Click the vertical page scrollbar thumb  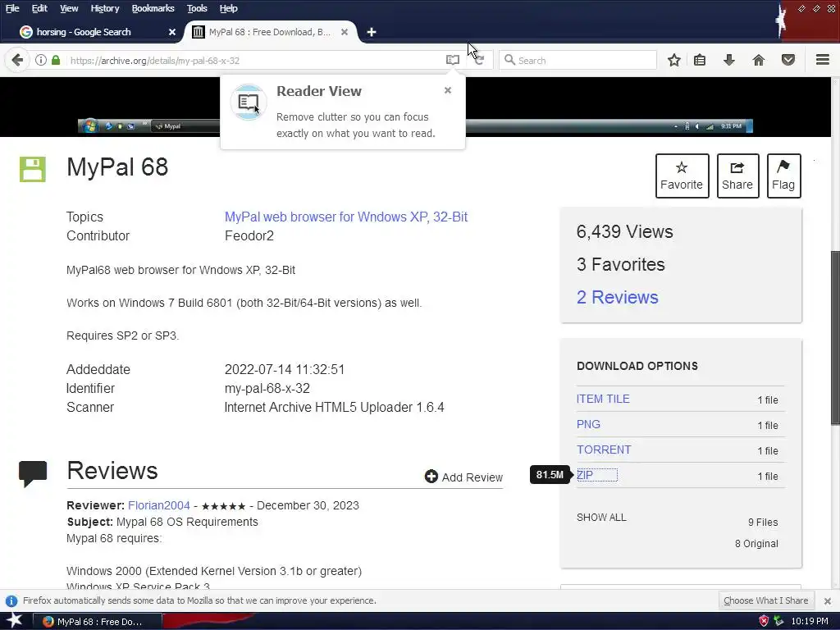pyautogui.click(x=835, y=337)
